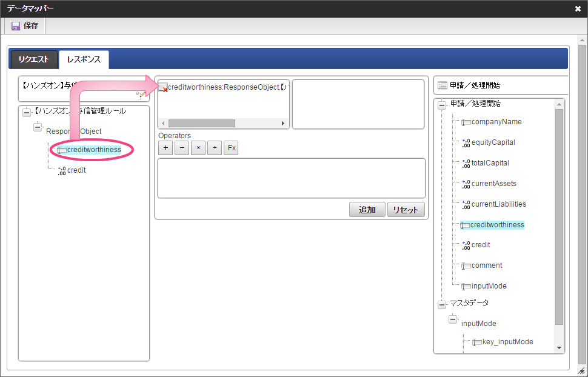Select totalCapital in target tree
Viewport: 588px width, 377px height.
click(x=490, y=163)
